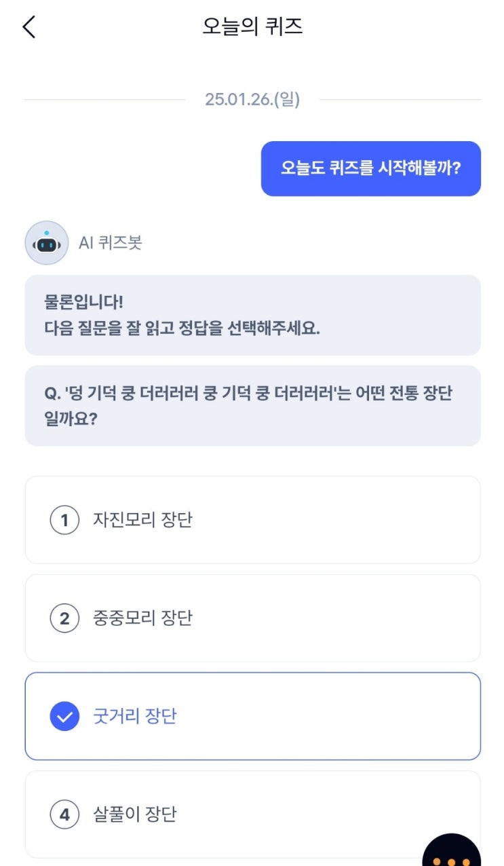The height and width of the screenshot is (866, 504).
Task: Select the 자진모리 장단 answer text
Action: coord(142,521)
